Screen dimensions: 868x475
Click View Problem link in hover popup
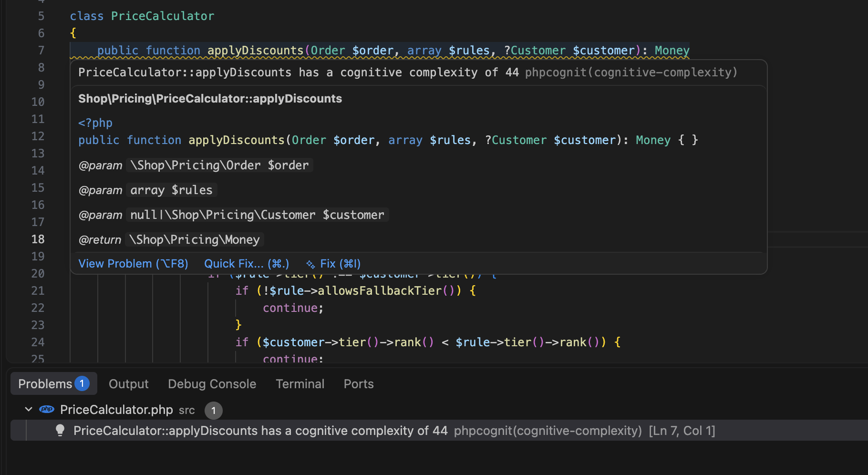click(x=133, y=264)
